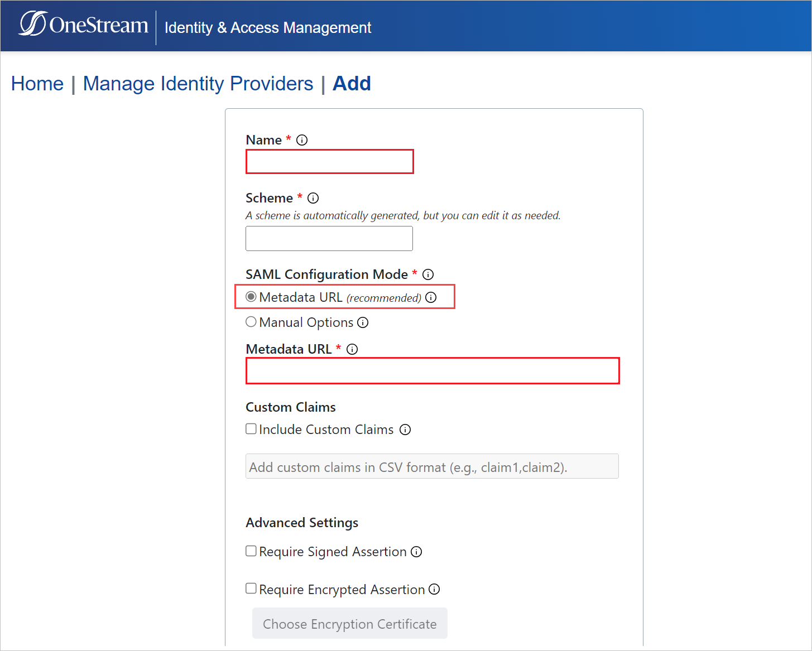Click info icon next to Include Custom Claims
Image resolution: width=812 pixels, height=651 pixels.
(406, 430)
